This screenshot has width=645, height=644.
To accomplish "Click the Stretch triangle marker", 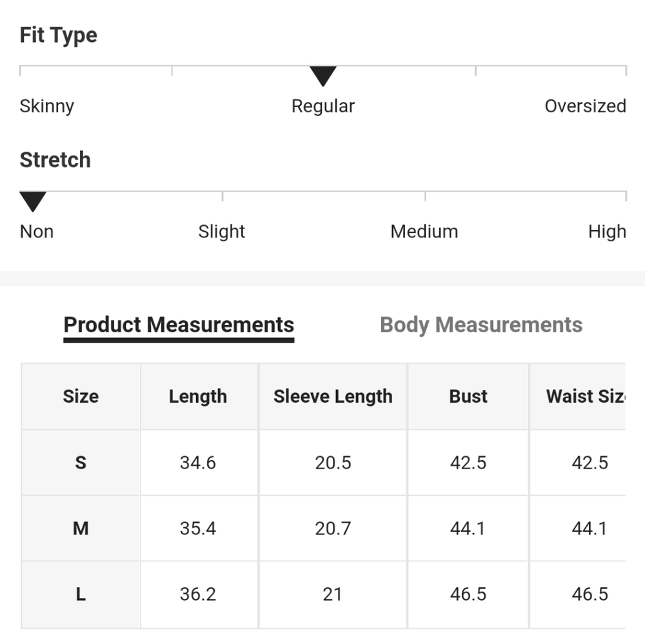I will (32, 201).
